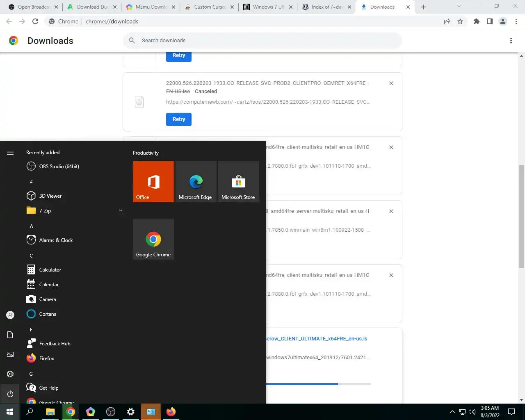This screenshot has height=420, width=525.
Task: Open a new Chrome tab
Action: (424, 7)
